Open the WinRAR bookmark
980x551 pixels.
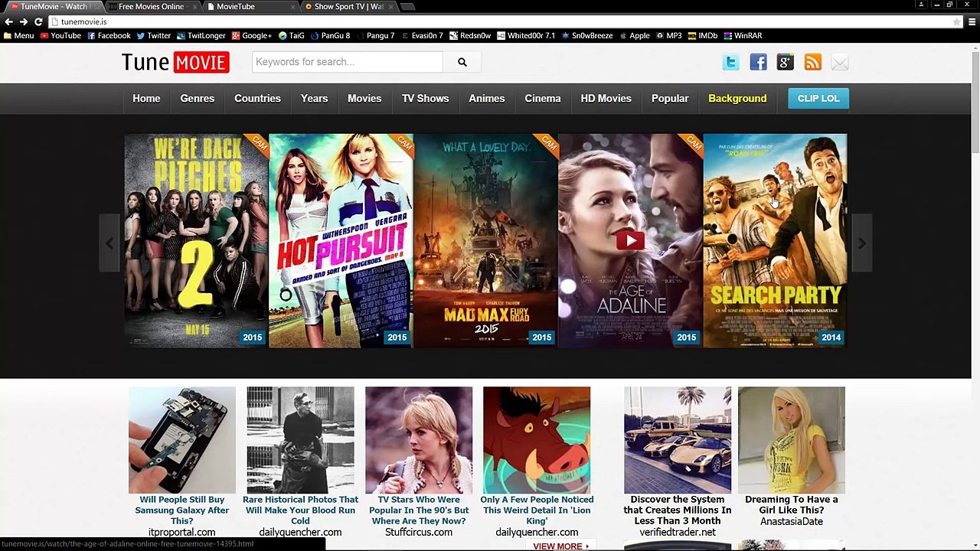743,35
